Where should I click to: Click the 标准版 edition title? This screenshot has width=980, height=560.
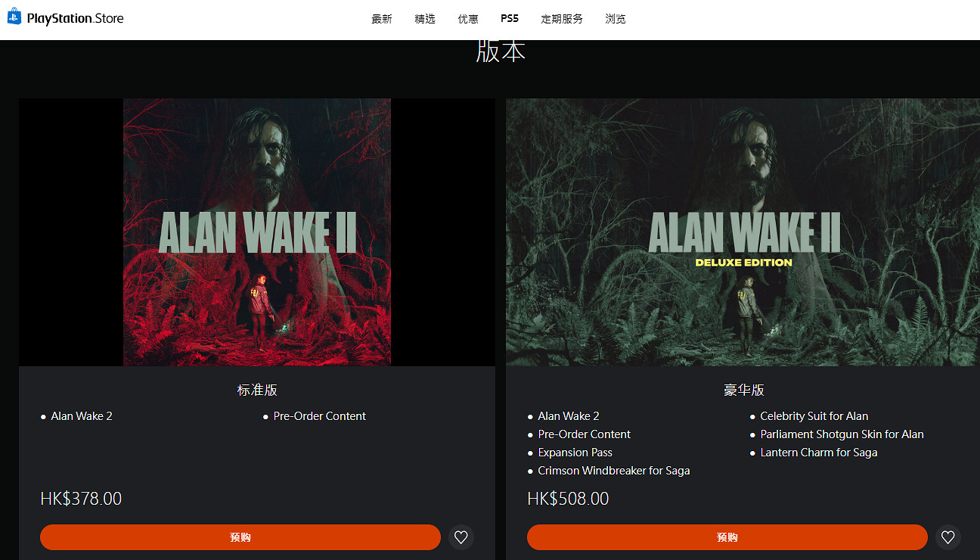(257, 390)
